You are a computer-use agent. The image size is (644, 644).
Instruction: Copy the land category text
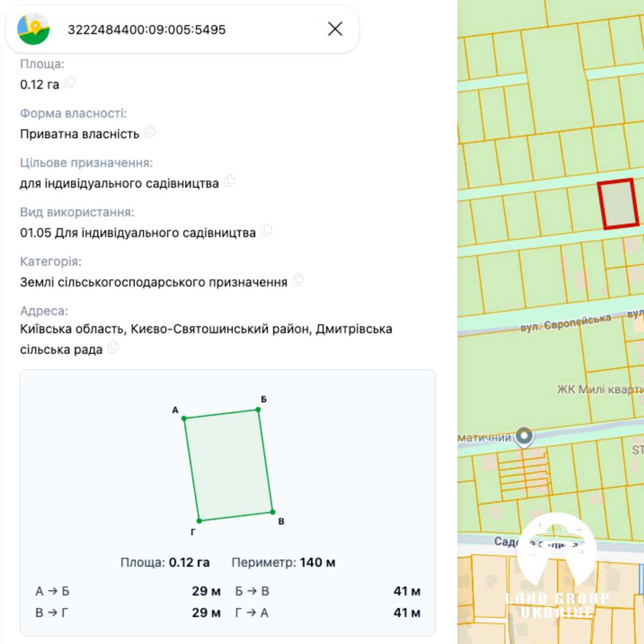point(298,280)
